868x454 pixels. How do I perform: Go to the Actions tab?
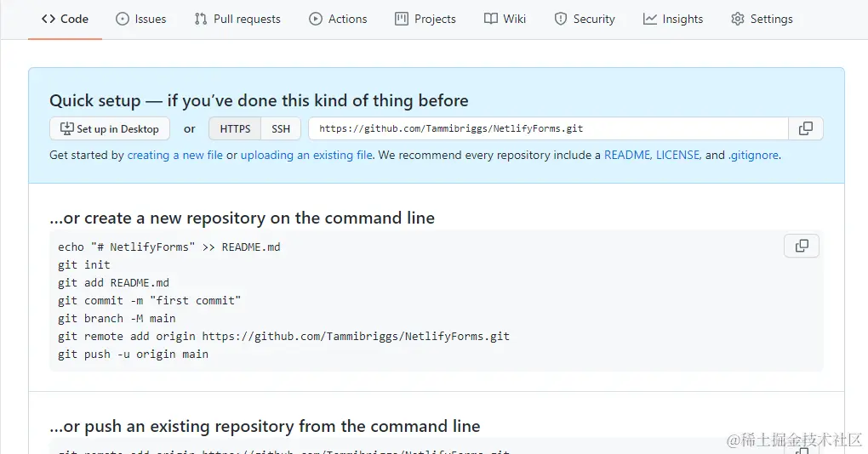[338, 19]
